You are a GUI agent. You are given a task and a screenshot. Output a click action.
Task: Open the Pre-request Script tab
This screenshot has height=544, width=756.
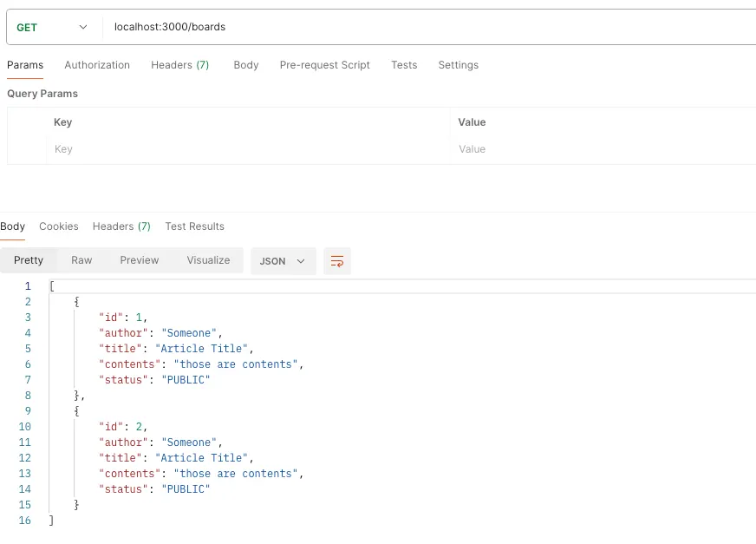pyautogui.click(x=324, y=65)
